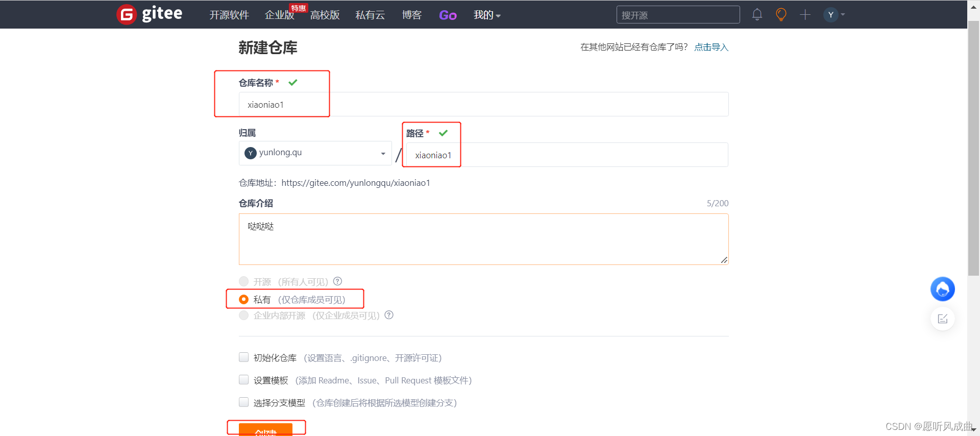Check the 初始化仓库 checkbox
The width and height of the screenshot is (980, 436).
[x=244, y=357]
